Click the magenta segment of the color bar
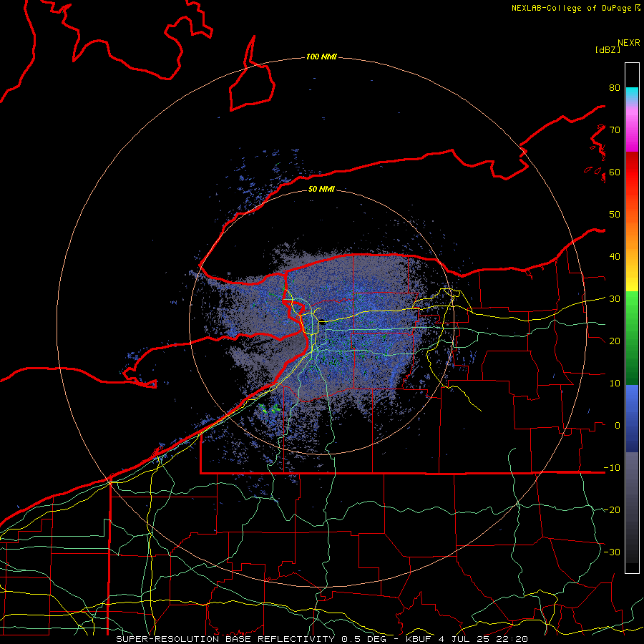This screenshot has height=644, width=644. tap(632, 132)
